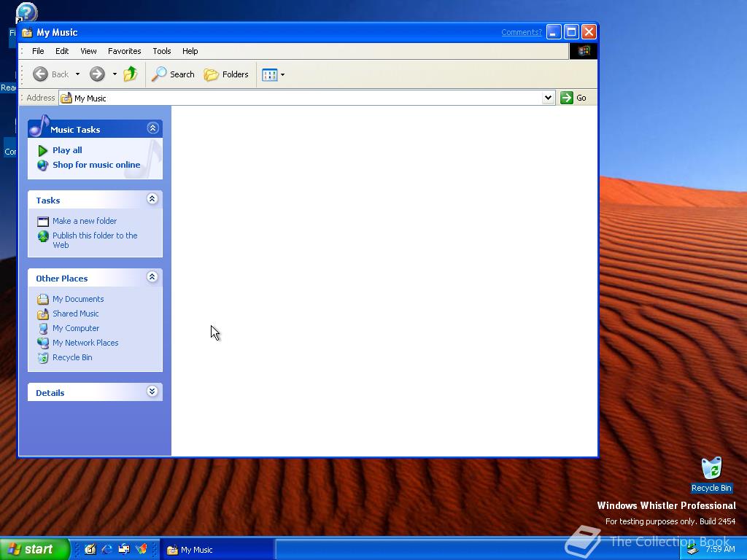Collapse the Other Places panel
The height and width of the screenshot is (560, 747).
click(152, 276)
